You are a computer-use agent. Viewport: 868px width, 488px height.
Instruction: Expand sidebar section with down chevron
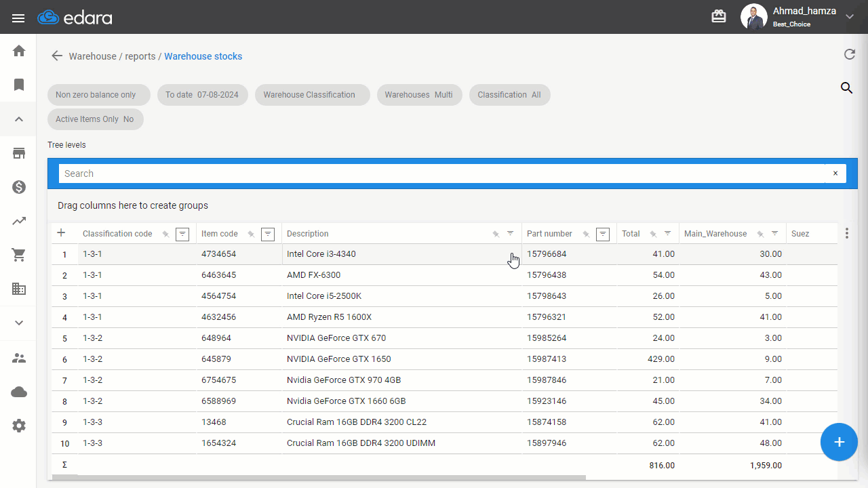(19, 323)
